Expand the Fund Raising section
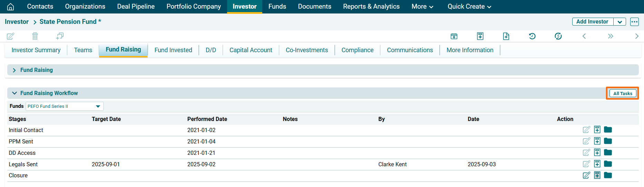The height and width of the screenshot is (187, 644). click(14, 70)
